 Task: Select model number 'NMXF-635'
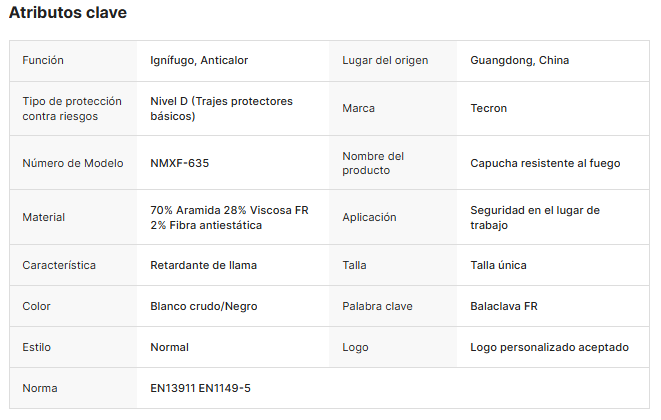[180, 163]
